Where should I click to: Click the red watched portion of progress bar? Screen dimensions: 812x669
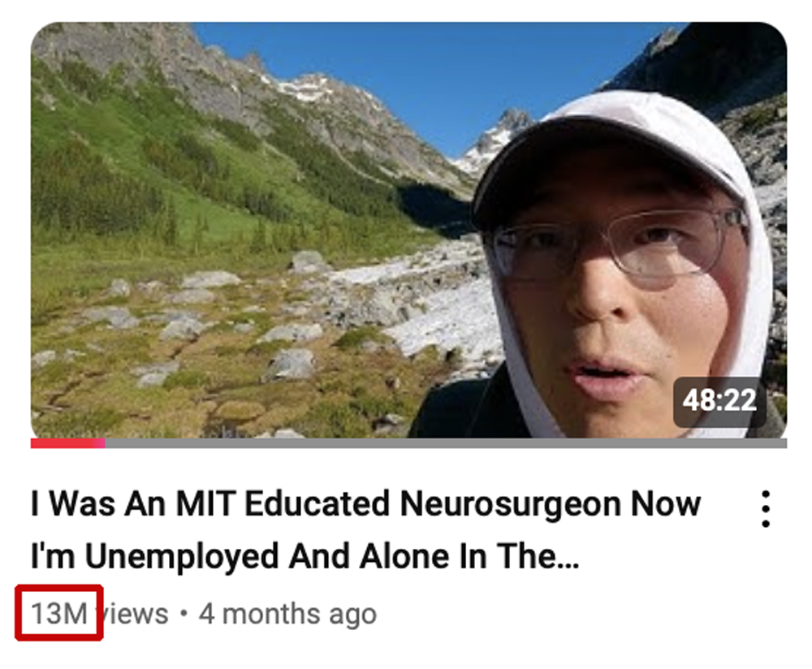(68, 443)
